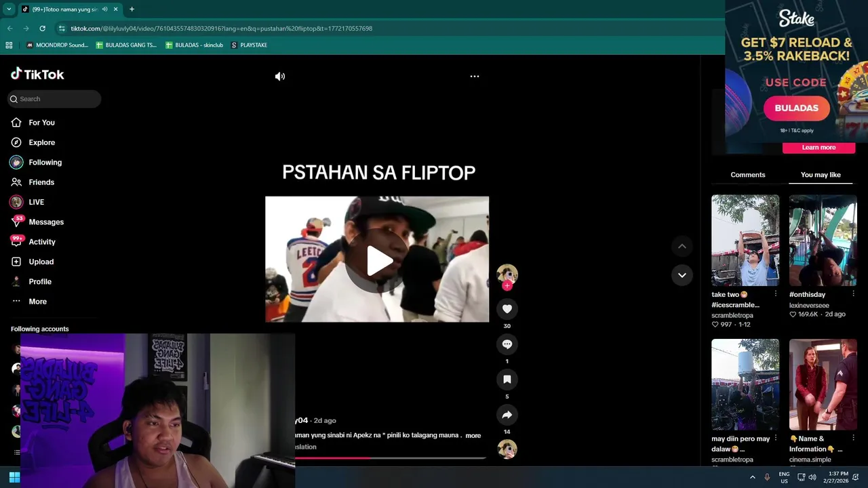
Task: Open options for 'take two' card
Action: [776, 294]
